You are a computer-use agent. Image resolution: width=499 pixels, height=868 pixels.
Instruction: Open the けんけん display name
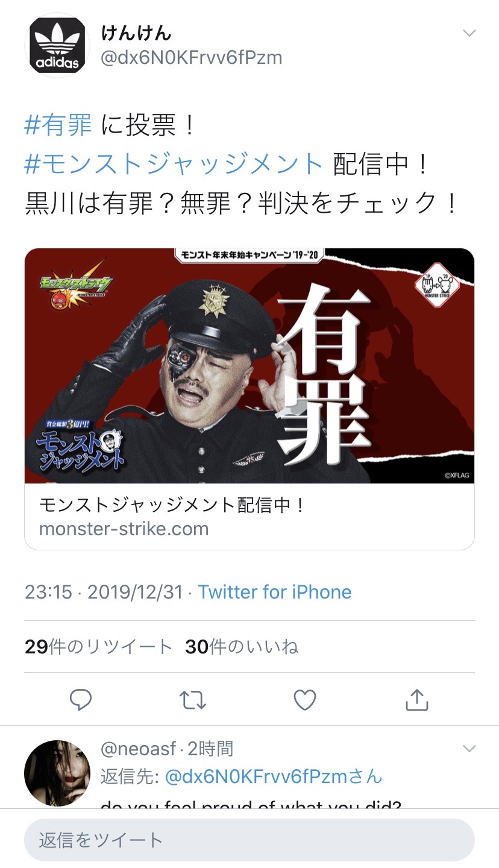[136, 33]
